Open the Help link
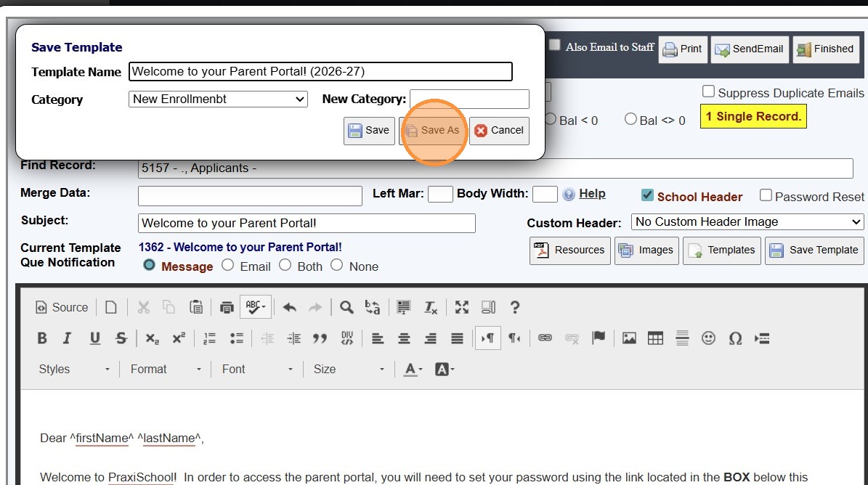 [592, 194]
